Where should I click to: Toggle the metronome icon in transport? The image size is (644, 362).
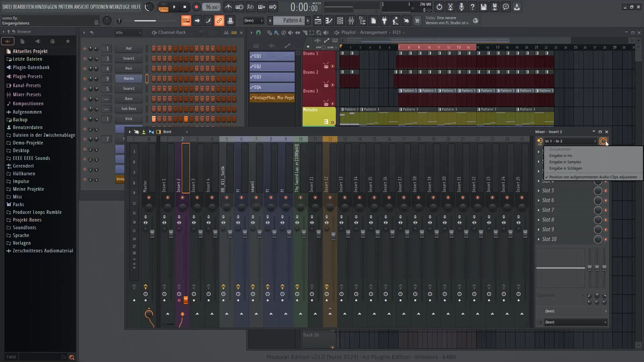pyautogui.click(x=228, y=7)
